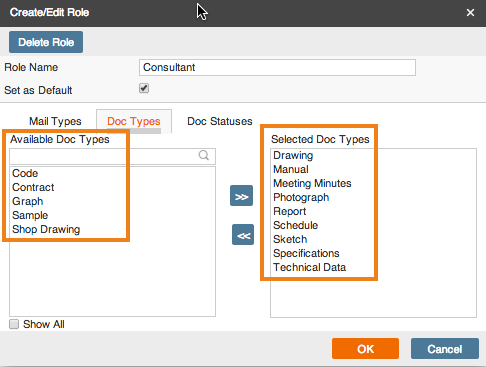Click the Cancel button
This screenshot has width=486, height=367.
coord(445,349)
